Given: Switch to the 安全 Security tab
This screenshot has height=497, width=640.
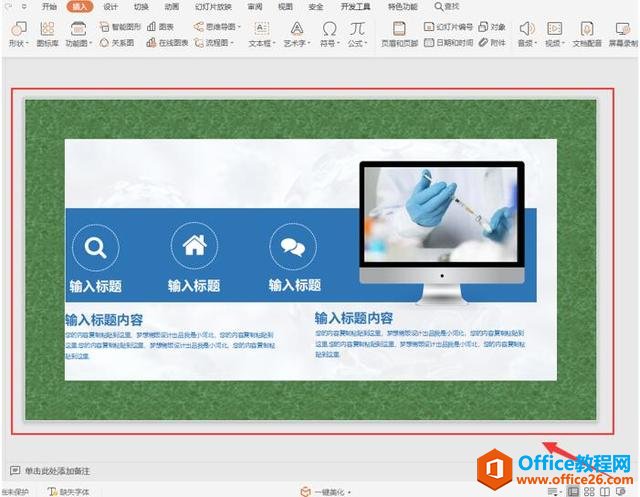Looking at the screenshot, I should coord(316,7).
